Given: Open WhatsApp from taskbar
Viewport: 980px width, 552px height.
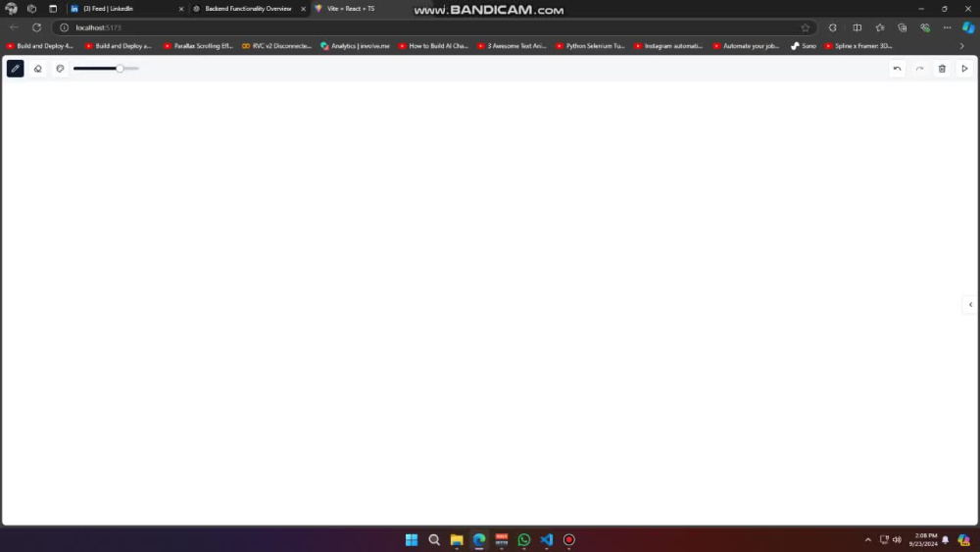Looking at the screenshot, I should pyautogui.click(x=523, y=539).
